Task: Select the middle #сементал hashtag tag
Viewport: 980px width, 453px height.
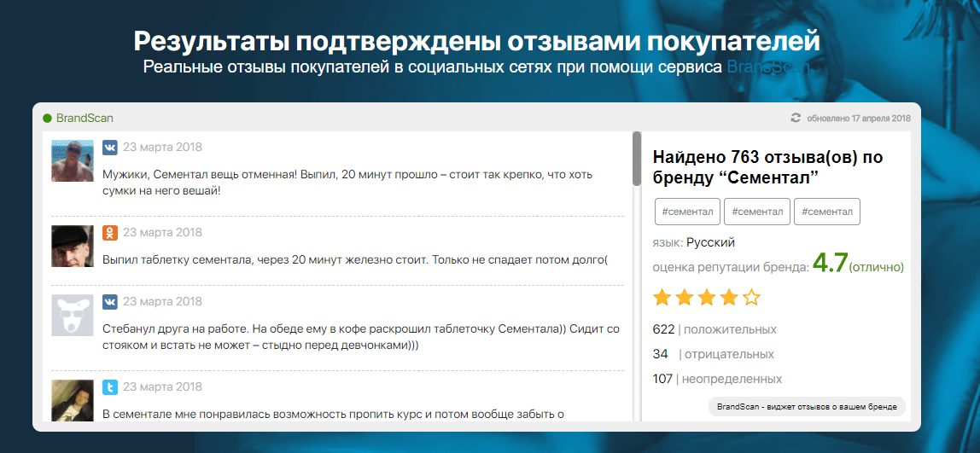Action: point(757,212)
